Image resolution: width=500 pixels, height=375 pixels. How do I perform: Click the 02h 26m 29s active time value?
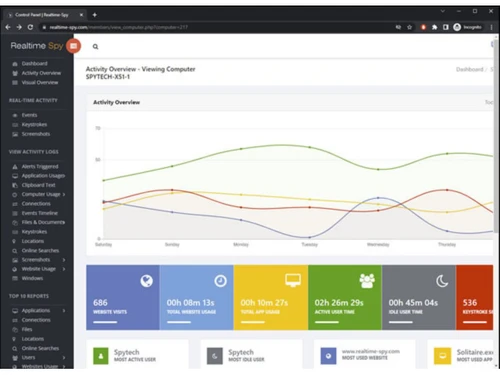pos(339,303)
